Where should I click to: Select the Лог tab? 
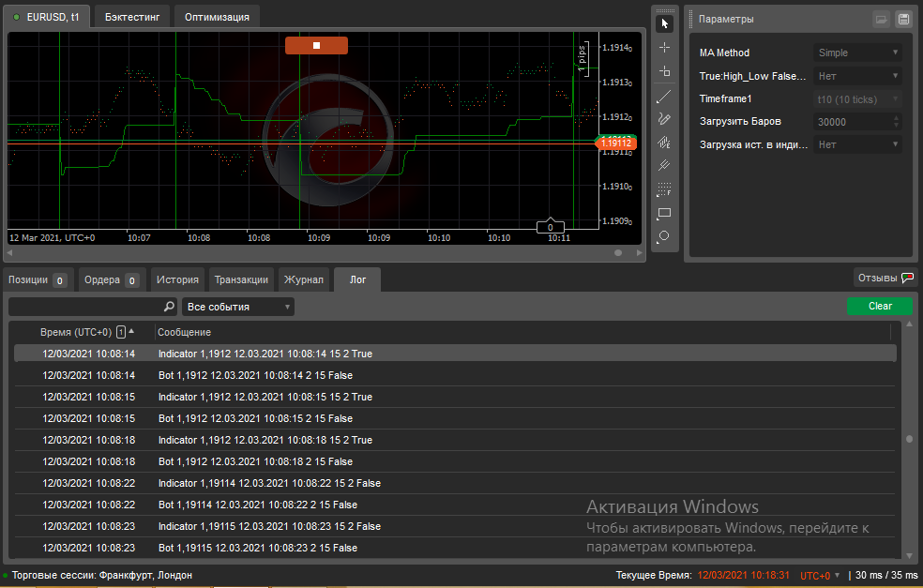pyautogui.click(x=357, y=280)
